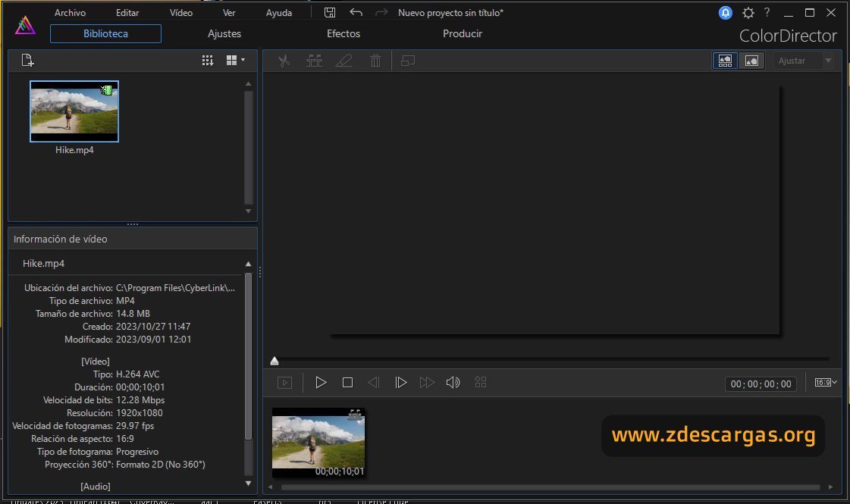
Task: Click video info scroll down arrow
Action: [x=248, y=484]
